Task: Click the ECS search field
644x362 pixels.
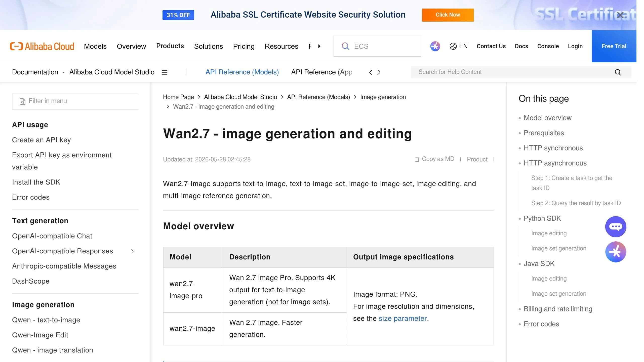Action: click(x=377, y=46)
